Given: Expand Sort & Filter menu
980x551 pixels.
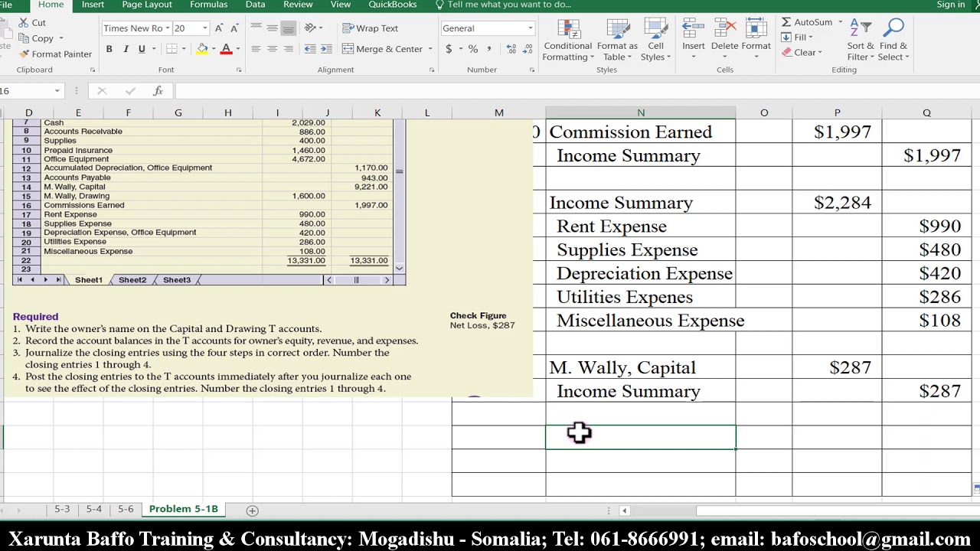Looking at the screenshot, I should point(861,40).
